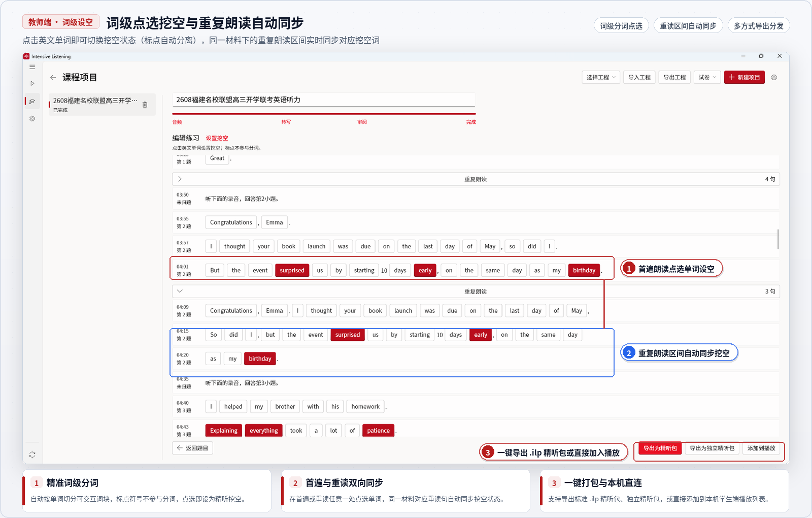This screenshot has height=518, width=812.
Task: Go back using the arrow beside 课程项目
Action: (53, 77)
